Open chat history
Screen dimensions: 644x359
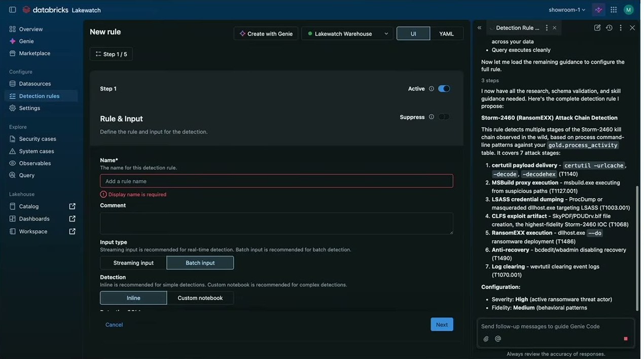pos(609,28)
